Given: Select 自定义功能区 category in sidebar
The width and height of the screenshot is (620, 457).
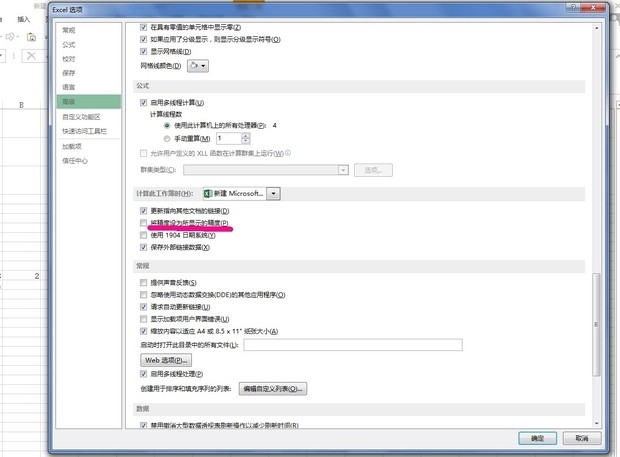Looking at the screenshot, I should [81, 117].
